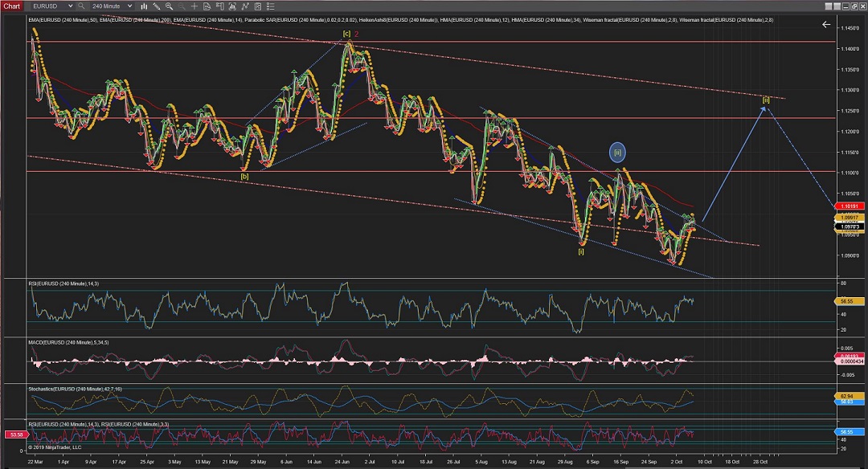Viewport: 868px width, 469px height.
Task: Select the Chart tab
Action: 12,6
